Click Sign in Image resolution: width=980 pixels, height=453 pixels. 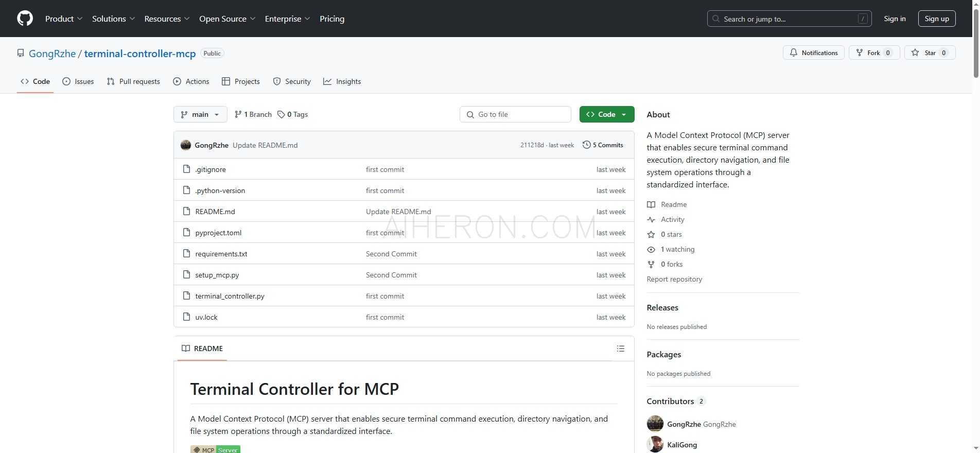pos(895,19)
